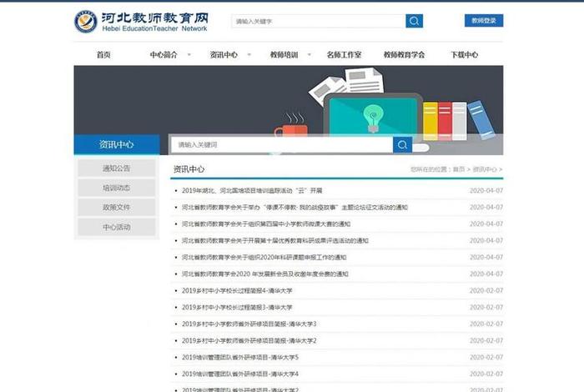Expand the dropdown arrow beside 资讯中心 in navbar
This screenshot has height=392, width=584.
point(249,55)
